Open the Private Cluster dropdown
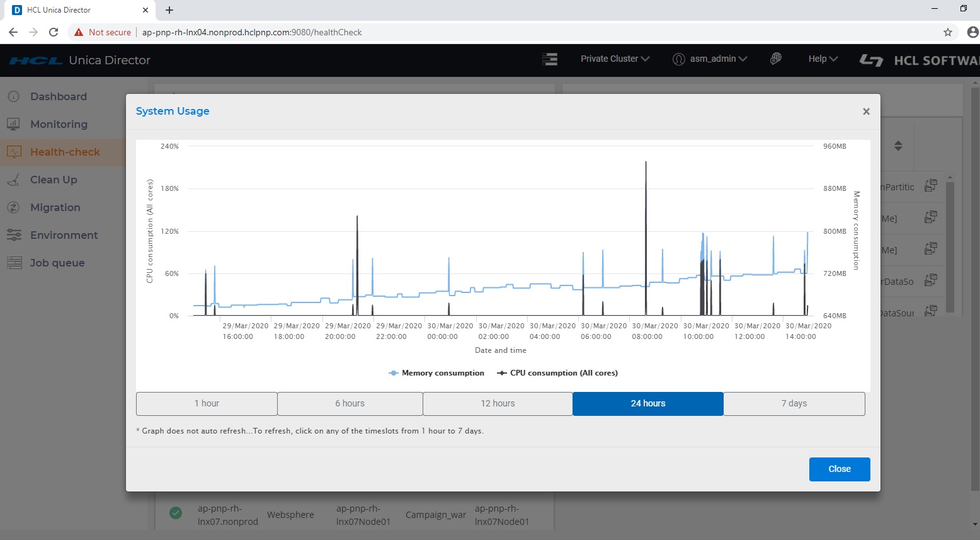This screenshot has width=980, height=540. [614, 59]
